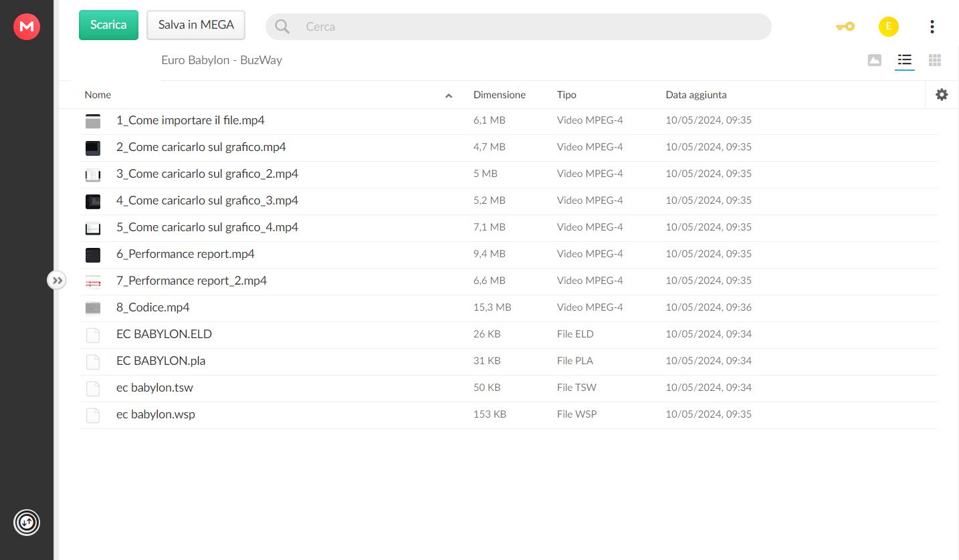Switch to grid thumbnail view
Image resolution: width=959 pixels, height=560 pixels.
(x=935, y=60)
